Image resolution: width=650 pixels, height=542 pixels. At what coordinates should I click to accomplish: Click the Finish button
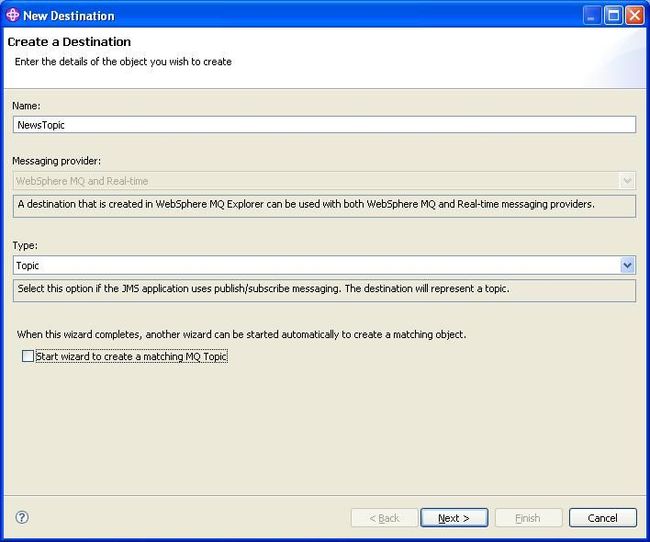[x=528, y=518]
